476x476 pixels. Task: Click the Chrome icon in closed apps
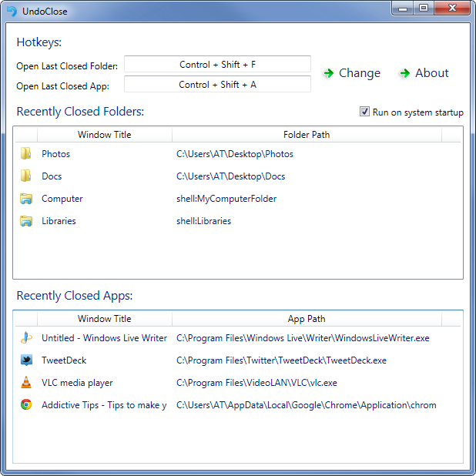26,404
